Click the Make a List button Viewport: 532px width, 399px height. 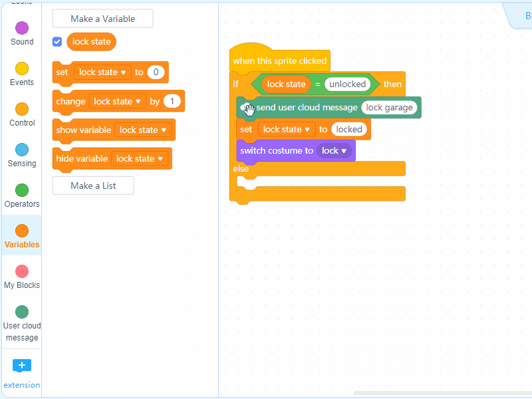tap(93, 186)
